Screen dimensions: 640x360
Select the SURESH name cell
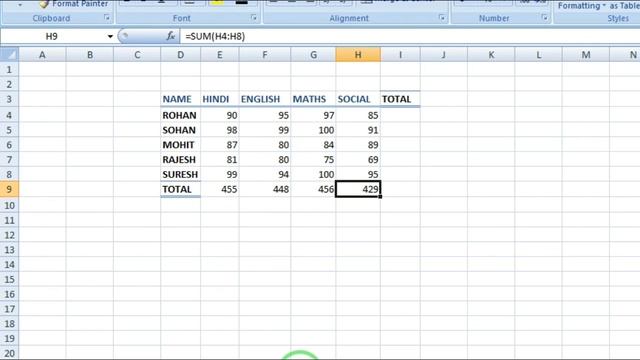[x=180, y=174]
